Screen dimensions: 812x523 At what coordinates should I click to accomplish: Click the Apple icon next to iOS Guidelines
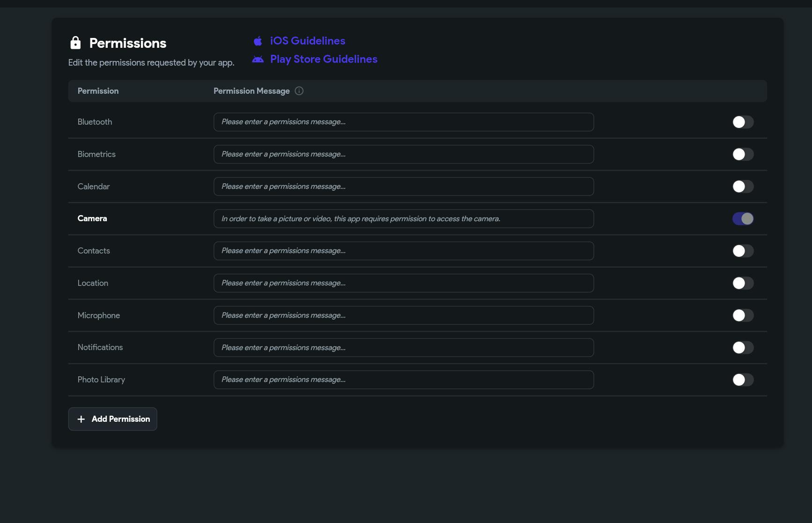pos(258,41)
